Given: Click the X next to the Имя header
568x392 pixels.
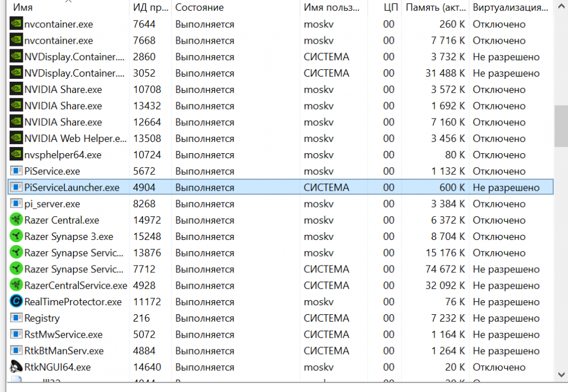Looking at the screenshot, I should click(69, 3).
